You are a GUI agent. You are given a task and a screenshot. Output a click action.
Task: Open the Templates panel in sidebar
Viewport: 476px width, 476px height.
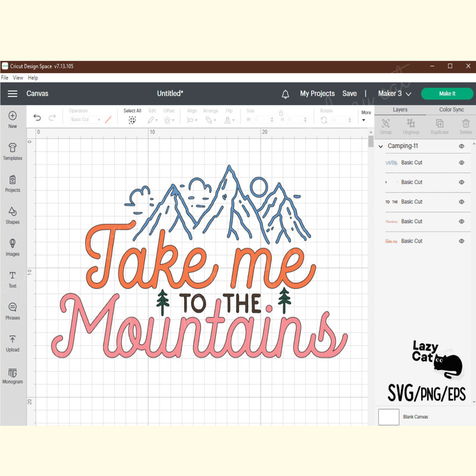(x=12, y=151)
